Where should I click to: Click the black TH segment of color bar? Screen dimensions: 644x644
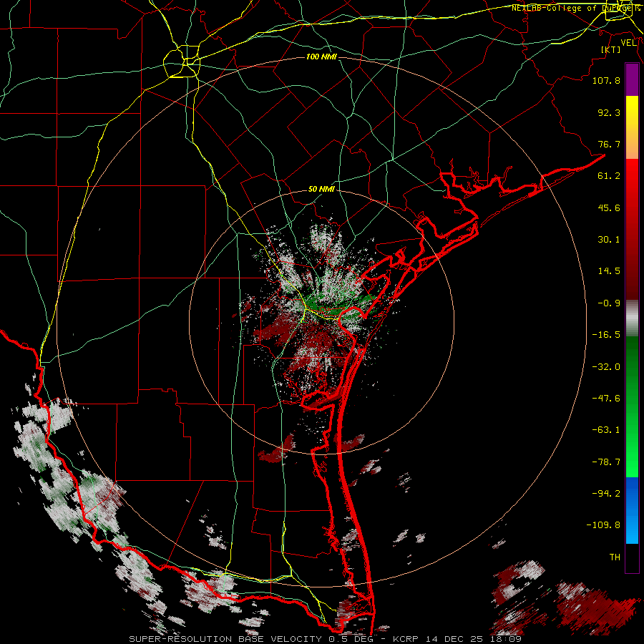click(x=632, y=558)
